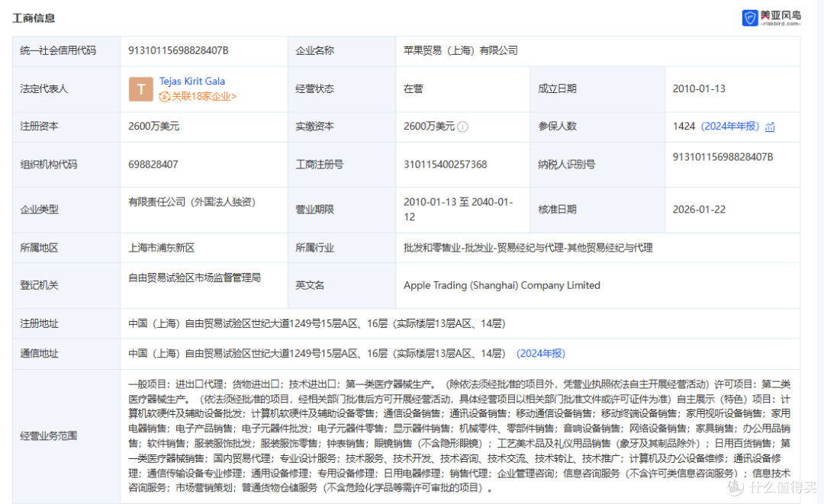Viewport: 824px width, 504px height.
Task: Click the 通信地址 address text
Action: pyautogui.click(x=317, y=353)
